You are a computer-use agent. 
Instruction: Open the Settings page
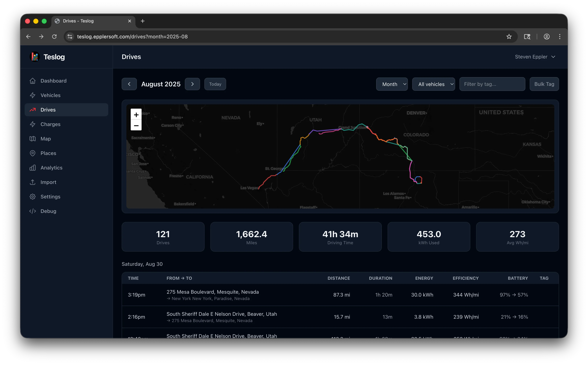tap(50, 196)
